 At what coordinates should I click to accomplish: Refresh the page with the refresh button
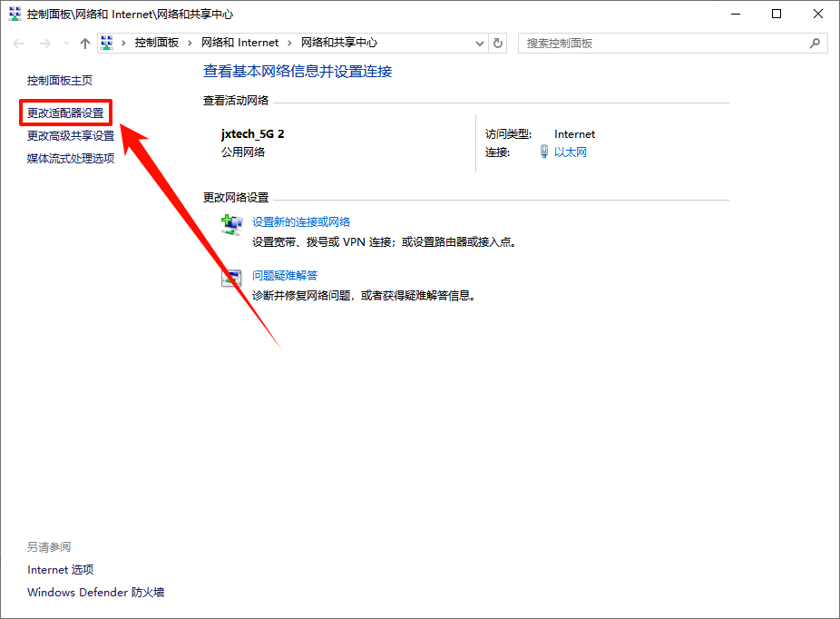tap(498, 44)
